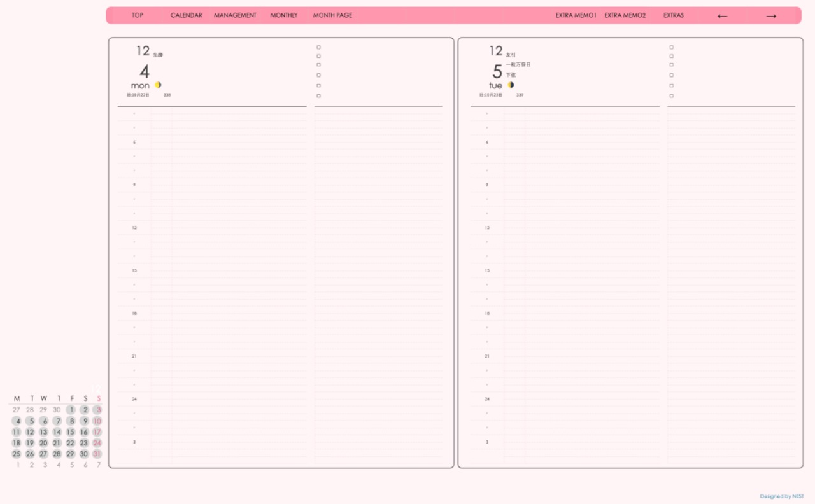Click the moon phase icon beside tue
The width and height of the screenshot is (815, 504).
coord(511,85)
